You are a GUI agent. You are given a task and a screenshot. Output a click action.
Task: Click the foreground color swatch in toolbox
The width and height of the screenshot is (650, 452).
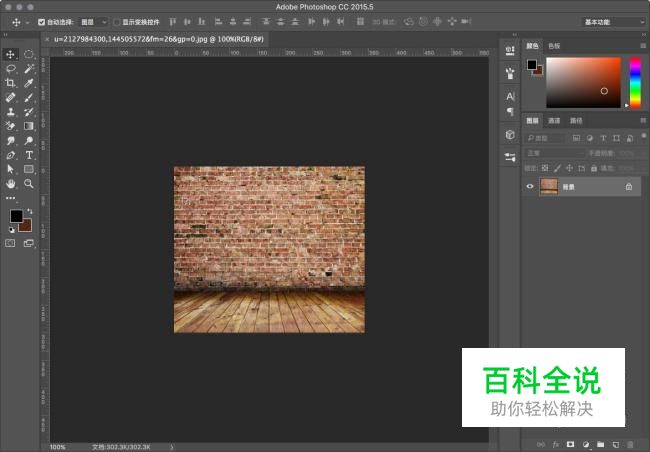(16, 216)
